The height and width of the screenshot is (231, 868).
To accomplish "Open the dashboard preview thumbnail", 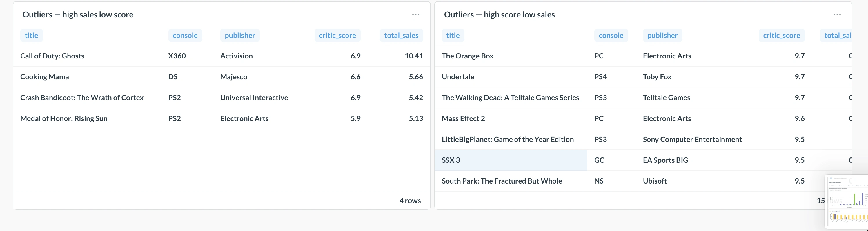I will coord(847,201).
